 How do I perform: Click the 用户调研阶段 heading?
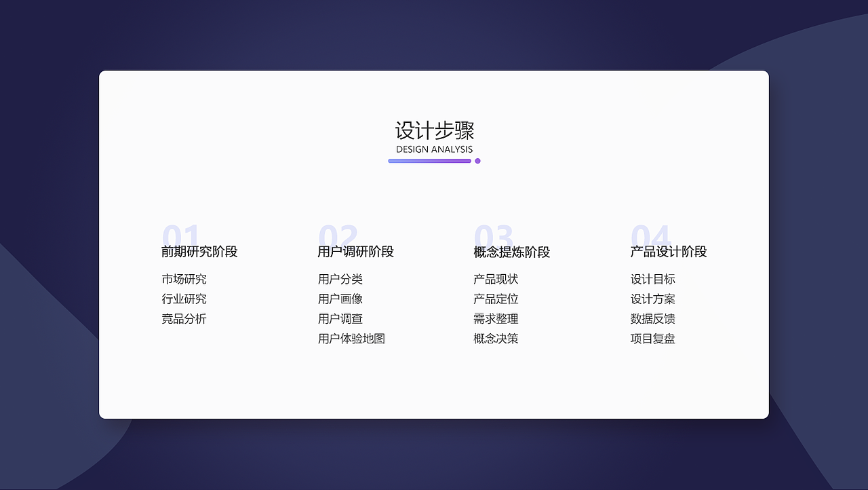click(357, 252)
